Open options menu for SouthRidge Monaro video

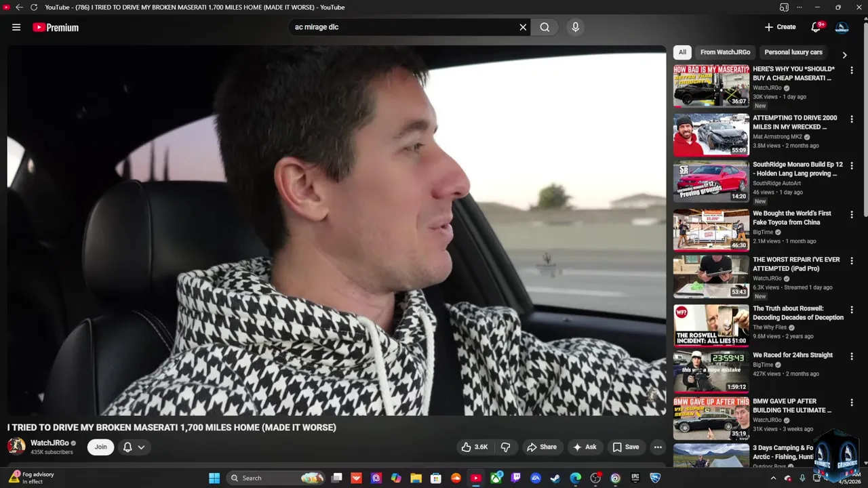[852, 166]
